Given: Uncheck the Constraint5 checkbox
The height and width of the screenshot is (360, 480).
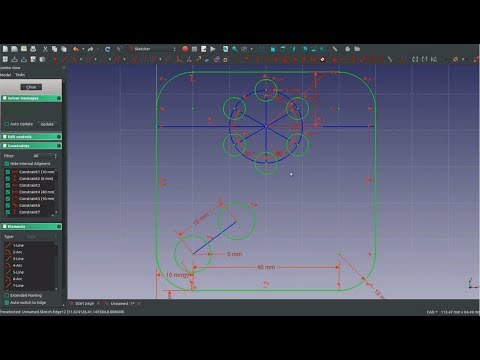Looking at the screenshot, I should (8, 199).
